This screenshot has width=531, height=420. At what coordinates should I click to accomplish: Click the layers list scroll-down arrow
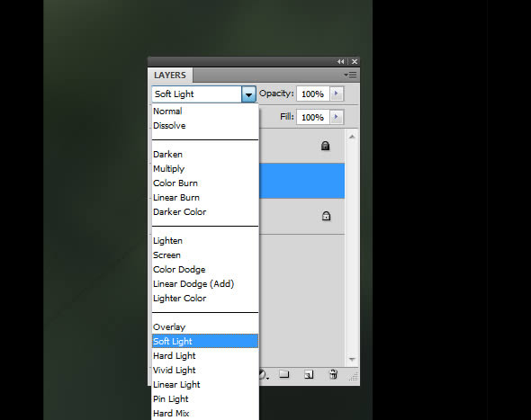click(x=352, y=360)
